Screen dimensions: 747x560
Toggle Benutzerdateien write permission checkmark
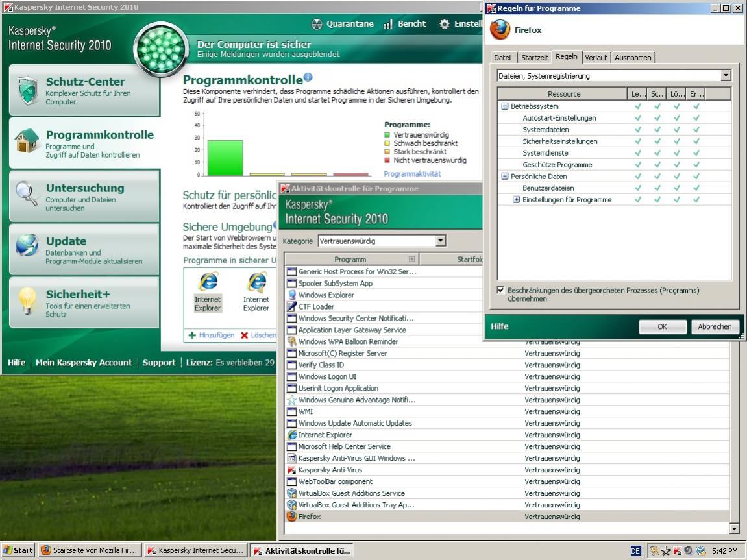click(657, 188)
